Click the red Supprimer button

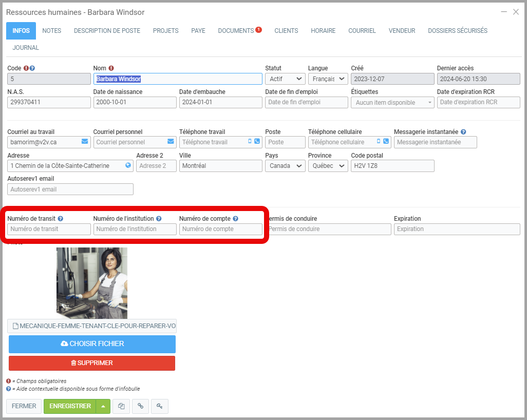[x=92, y=363]
